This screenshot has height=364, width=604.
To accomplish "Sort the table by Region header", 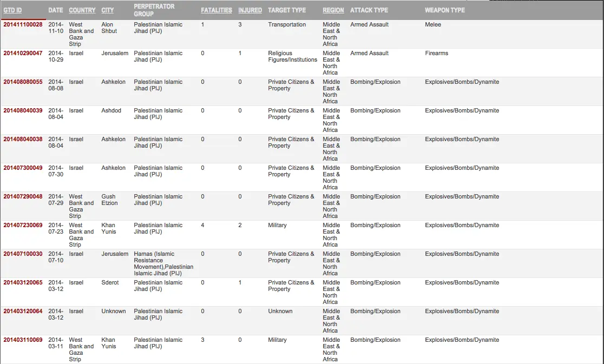I will pyautogui.click(x=333, y=10).
